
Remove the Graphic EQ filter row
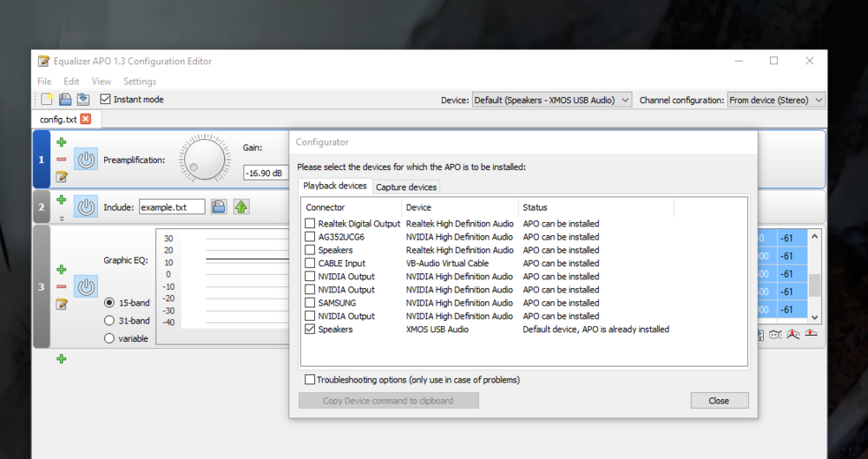(x=62, y=287)
